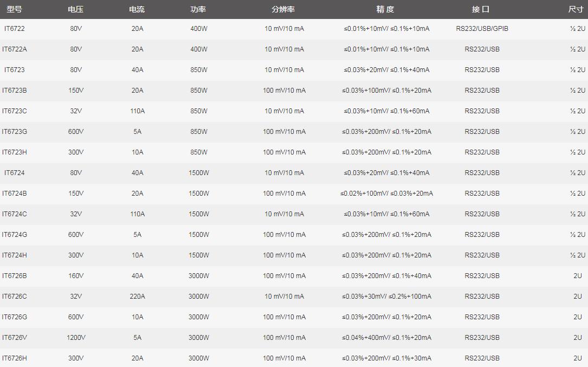Click the 220A current cell

(137, 297)
